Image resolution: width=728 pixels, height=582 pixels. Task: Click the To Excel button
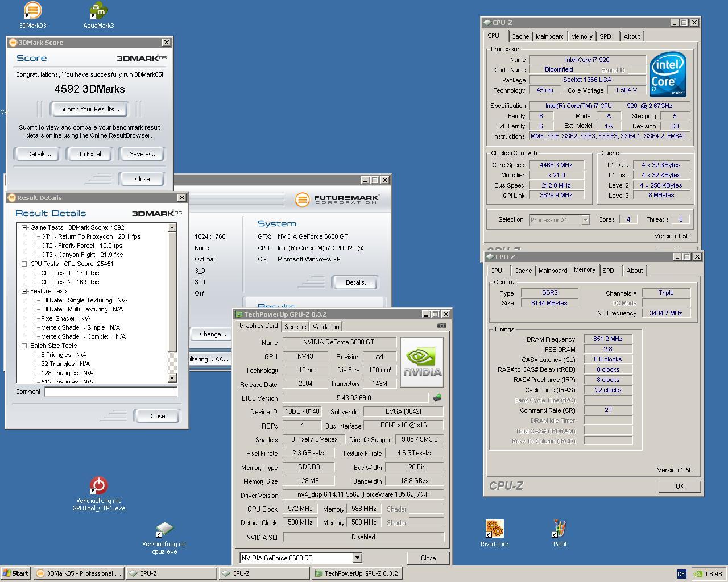pos(90,154)
